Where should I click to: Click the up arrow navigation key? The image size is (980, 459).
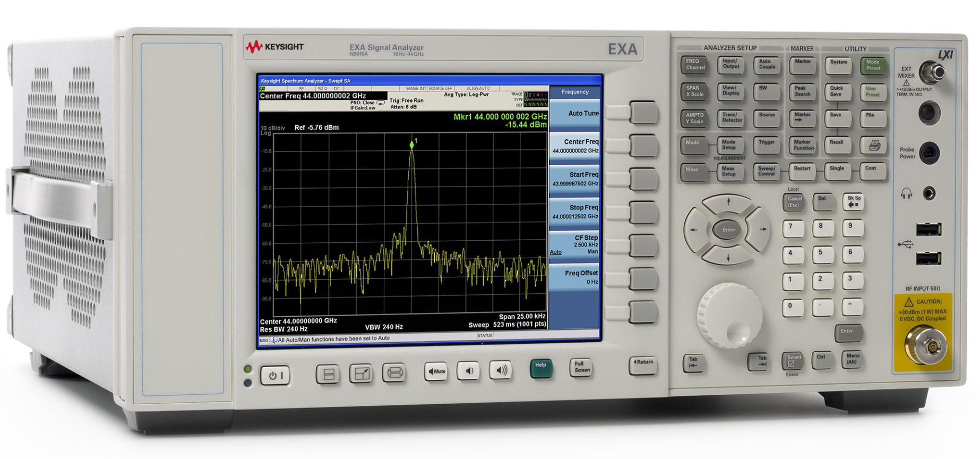(x=728, y=202)
